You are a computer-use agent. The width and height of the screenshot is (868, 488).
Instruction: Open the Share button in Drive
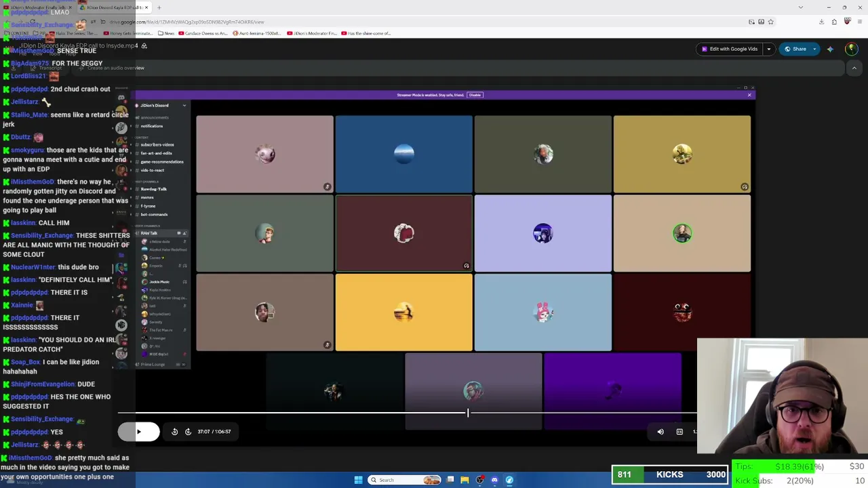795,49
